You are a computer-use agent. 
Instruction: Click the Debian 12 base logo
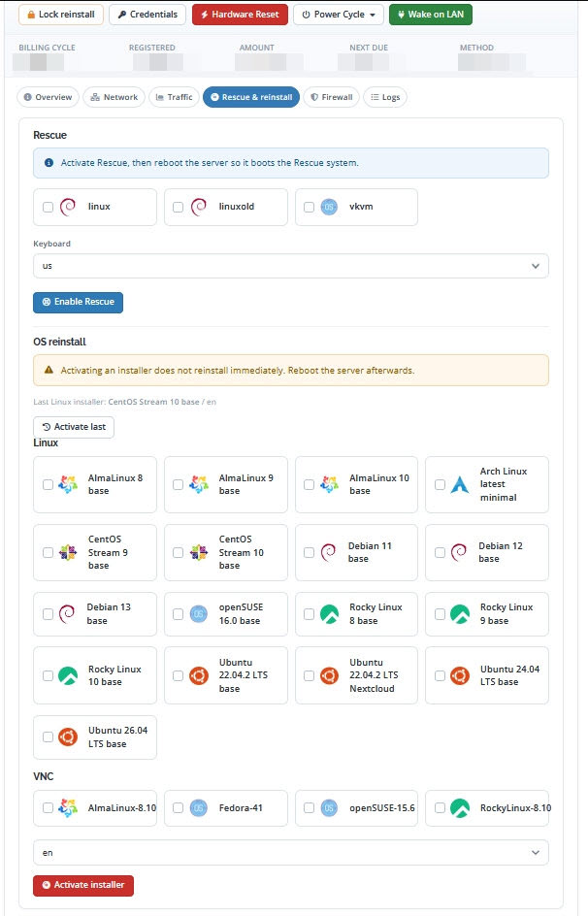[x=458, y=552]
